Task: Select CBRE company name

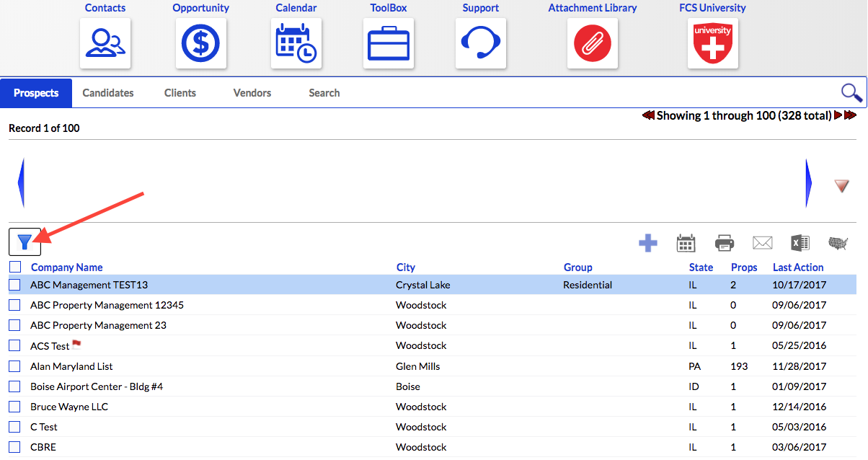Action: coord(43,447)
